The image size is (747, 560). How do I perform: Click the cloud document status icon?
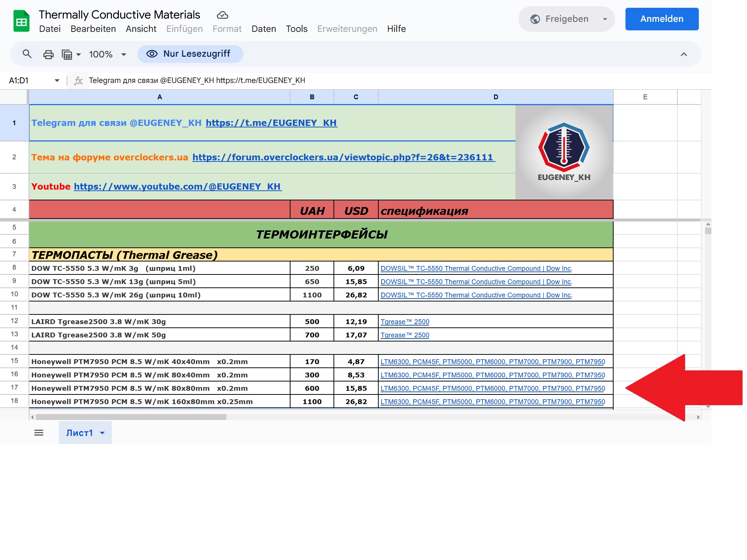tap(222, 15)
